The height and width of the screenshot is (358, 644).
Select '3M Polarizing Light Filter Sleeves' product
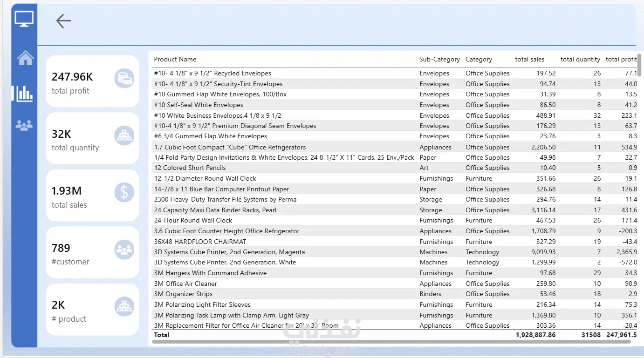(x=395, y=304)
